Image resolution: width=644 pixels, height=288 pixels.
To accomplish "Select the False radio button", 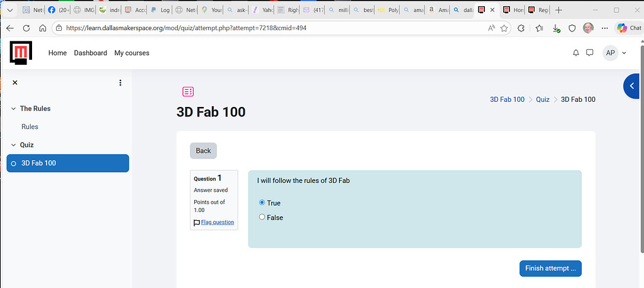I will (262, 217).
